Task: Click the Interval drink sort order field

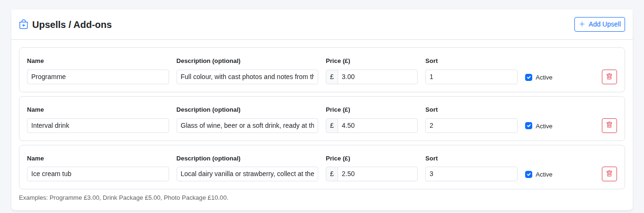Action: point(471,125)
